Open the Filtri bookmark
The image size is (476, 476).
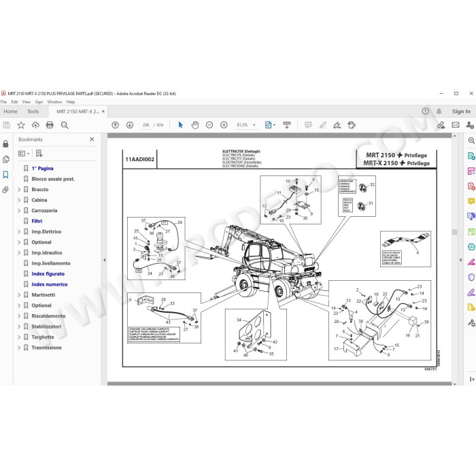[37, 221]
